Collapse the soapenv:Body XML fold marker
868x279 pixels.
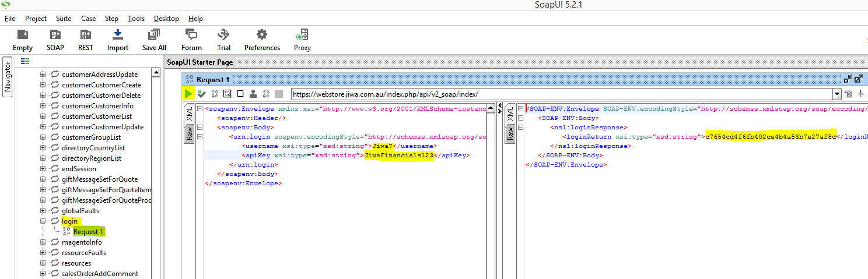click(200, 128)
